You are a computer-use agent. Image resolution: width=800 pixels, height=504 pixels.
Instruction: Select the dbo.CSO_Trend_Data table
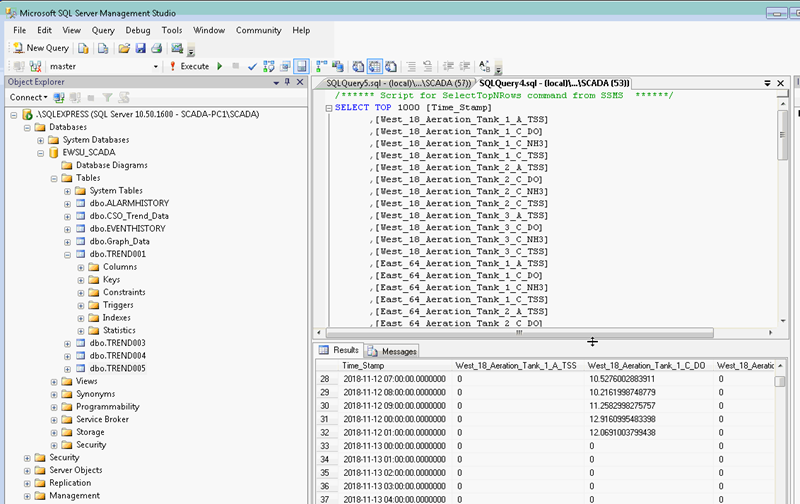pos(129,216)
